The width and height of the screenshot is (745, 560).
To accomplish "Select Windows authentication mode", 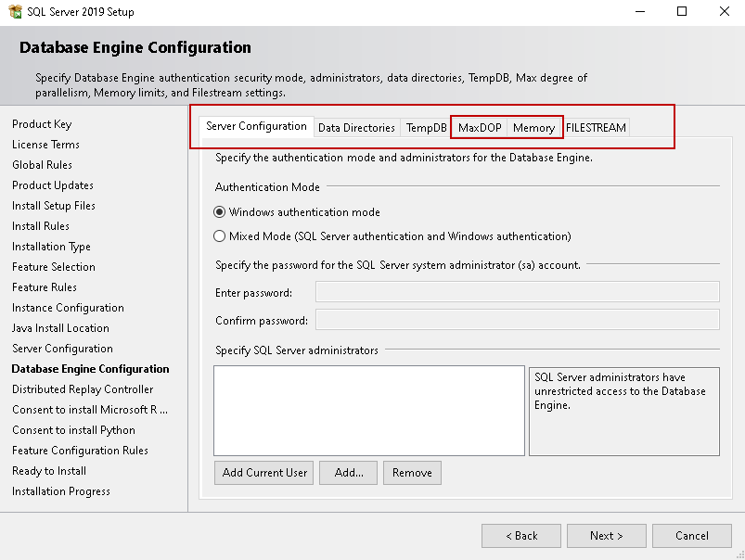I will (x=220, y=212).
